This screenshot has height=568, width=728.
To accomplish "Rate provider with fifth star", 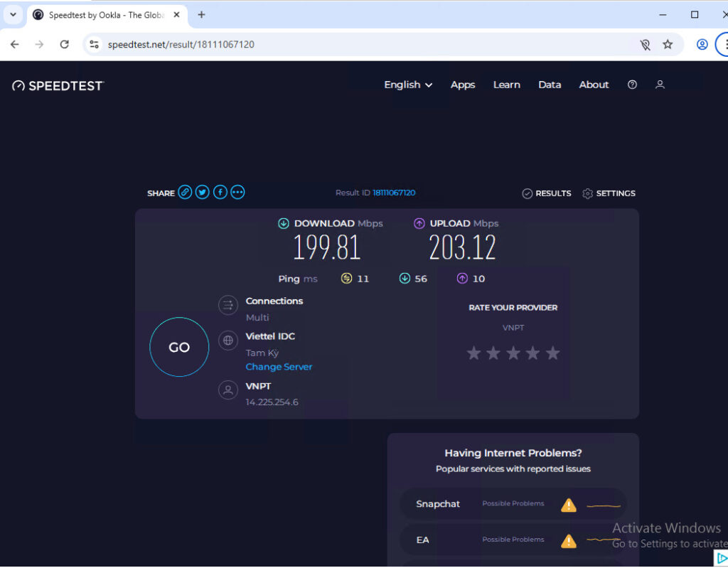I will pyautogui.click(x=552, y=353).
